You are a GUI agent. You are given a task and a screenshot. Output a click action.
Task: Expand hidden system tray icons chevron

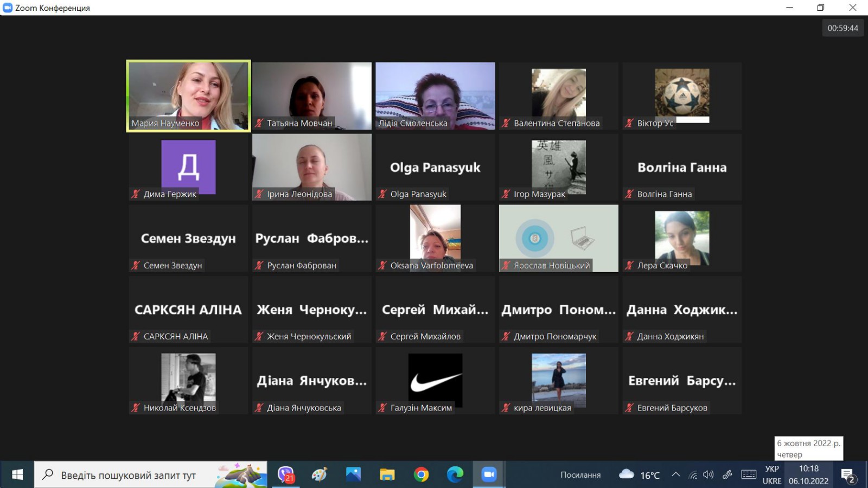(x=675, y=474)
